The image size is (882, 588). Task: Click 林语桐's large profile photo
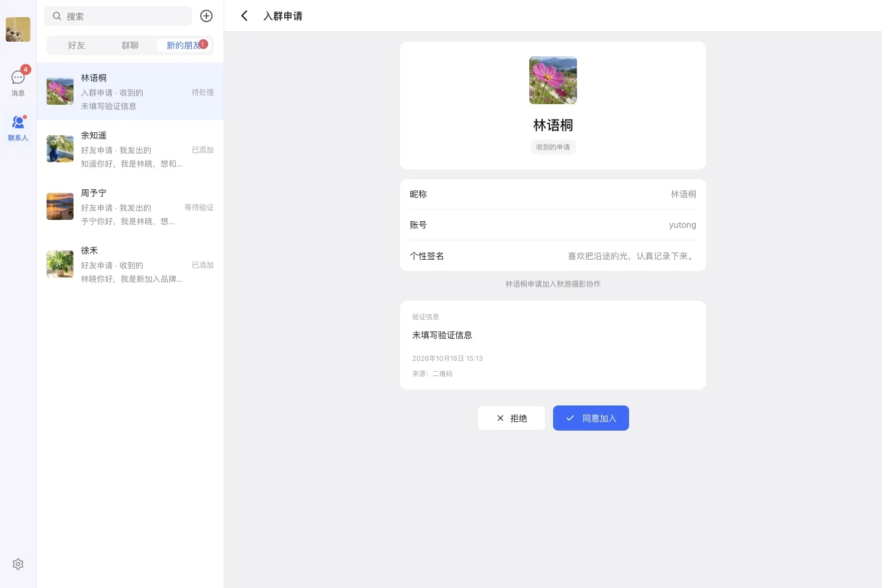pos(553,80)
